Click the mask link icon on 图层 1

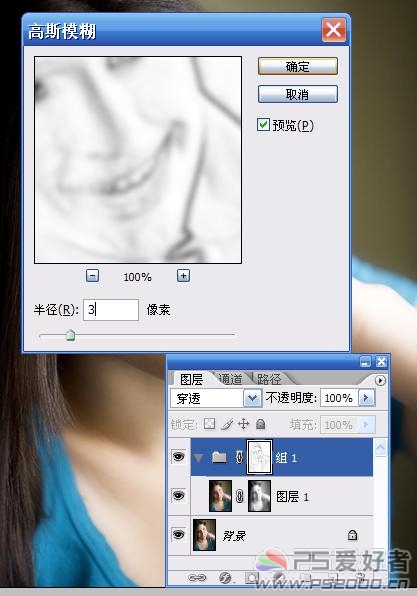tap(239, 496)
